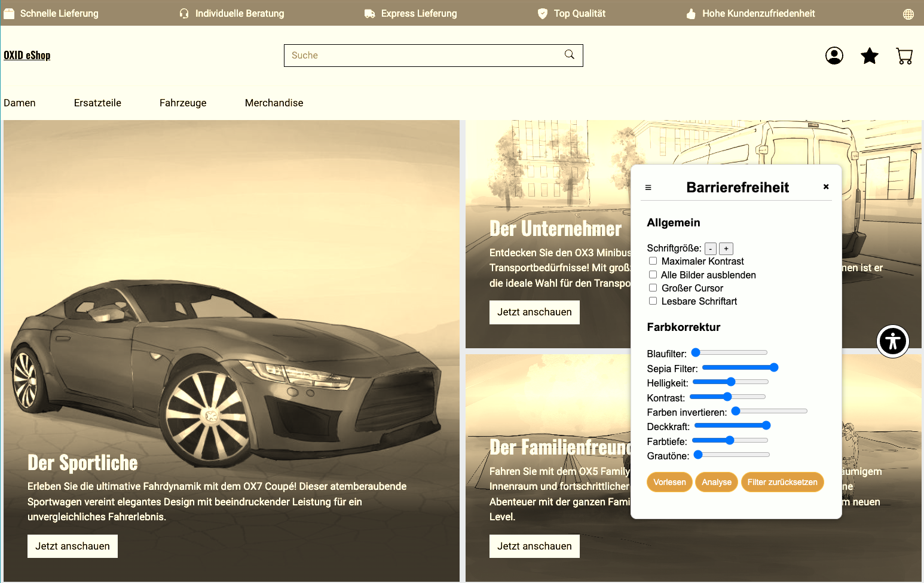
Task: Open the Damen menu category
Action: point(20,103)
